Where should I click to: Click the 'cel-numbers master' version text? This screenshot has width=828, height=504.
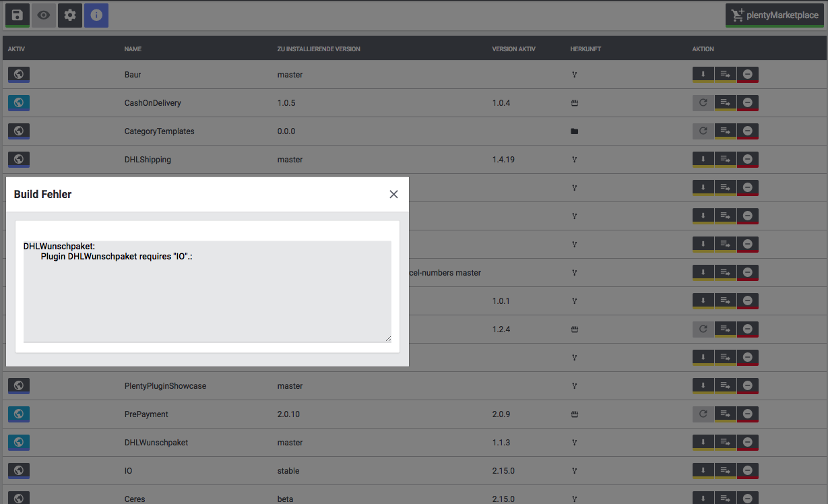point(445,273)
